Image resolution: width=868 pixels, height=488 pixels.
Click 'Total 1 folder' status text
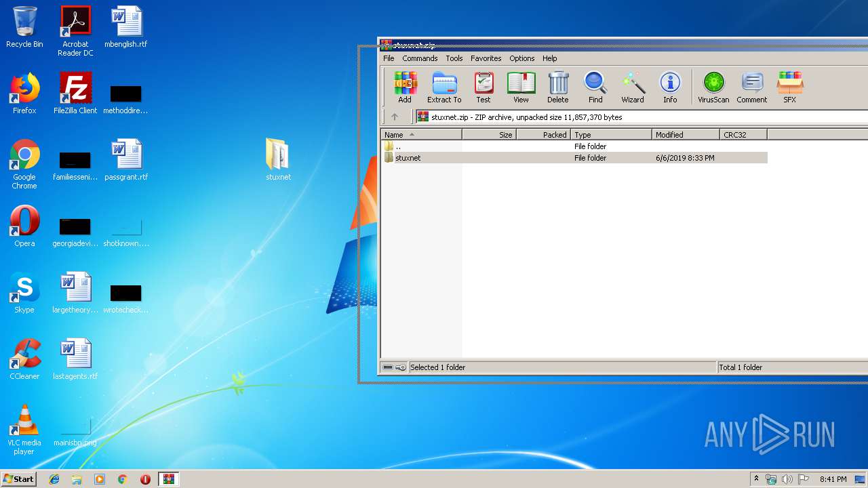click(x=741, y=367)
